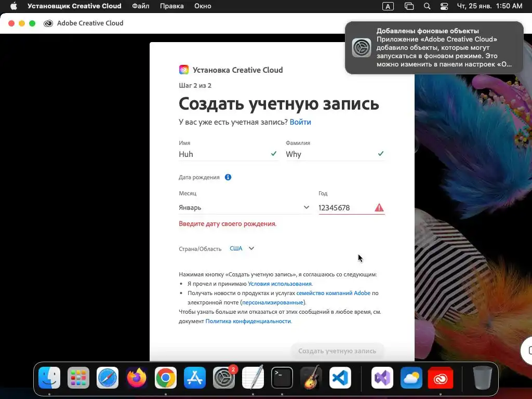Click the year field error warning icon
The image size is (532, 399).
[x=379, y=207]
